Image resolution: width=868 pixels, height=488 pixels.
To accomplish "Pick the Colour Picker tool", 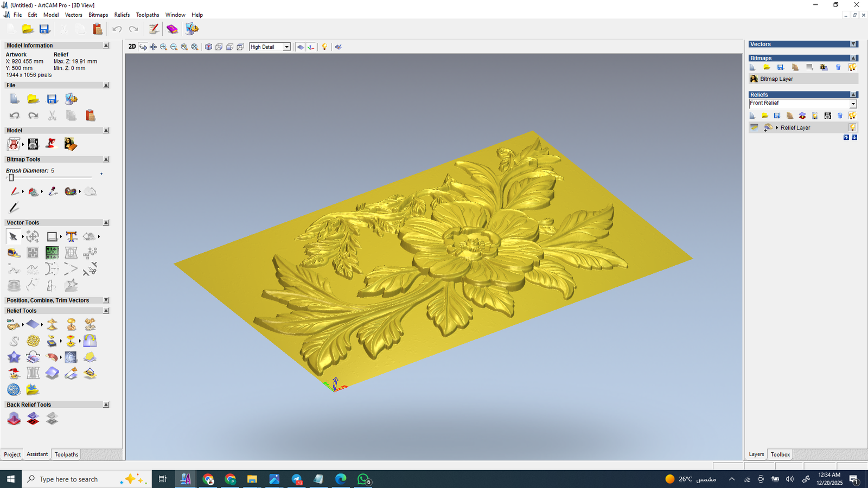I will click(x=53, y=191).
